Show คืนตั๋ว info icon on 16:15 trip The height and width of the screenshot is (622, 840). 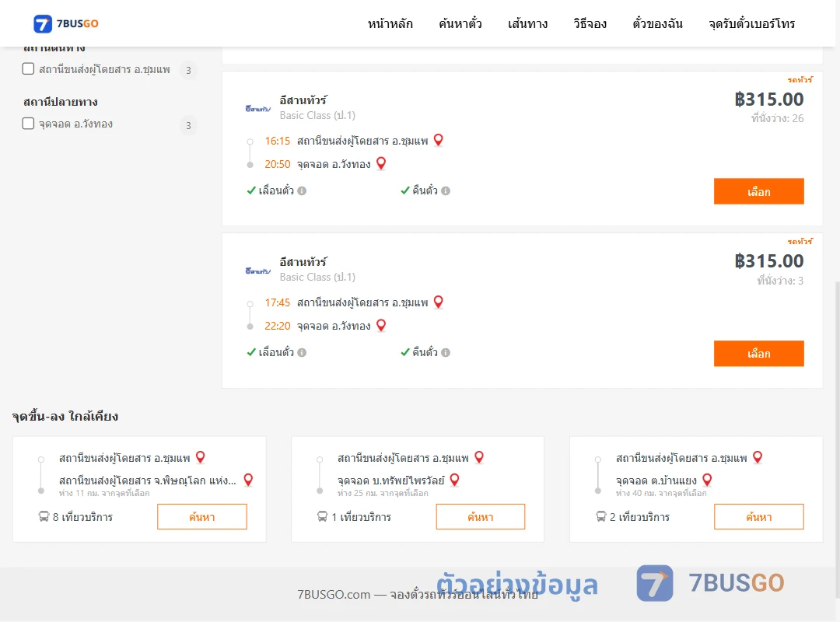point(446,190)
